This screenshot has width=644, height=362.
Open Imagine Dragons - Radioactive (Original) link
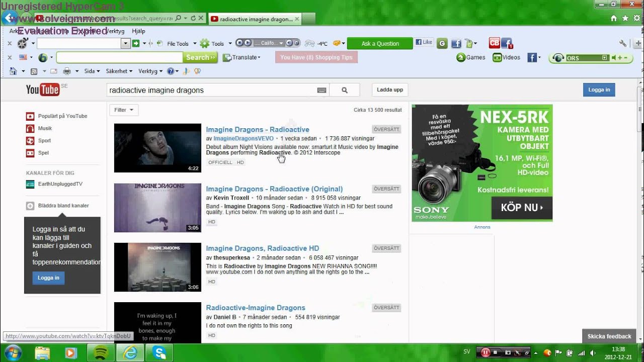274,189
